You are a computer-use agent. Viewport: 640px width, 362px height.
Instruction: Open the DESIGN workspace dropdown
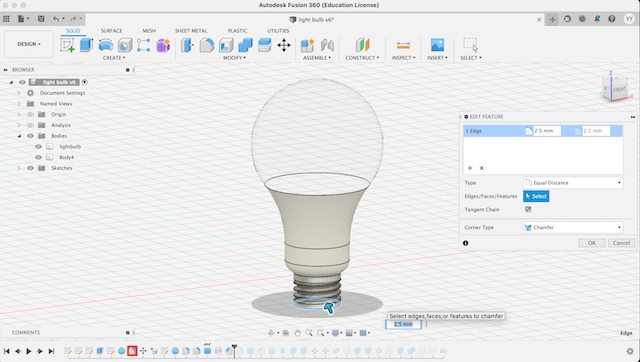point(29,44)
